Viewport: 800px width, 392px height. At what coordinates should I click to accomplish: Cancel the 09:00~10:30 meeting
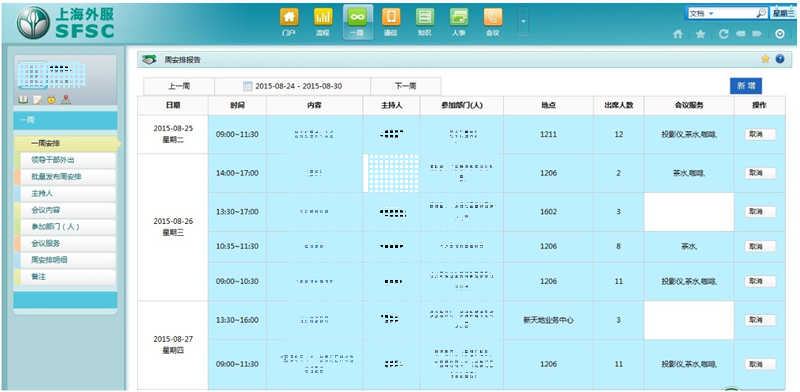coord(760,281)
